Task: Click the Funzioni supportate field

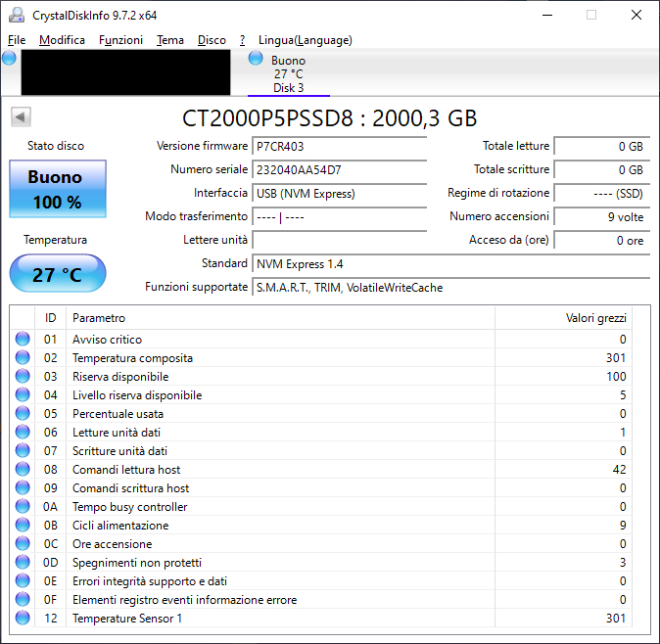Action: pos(451,288)
